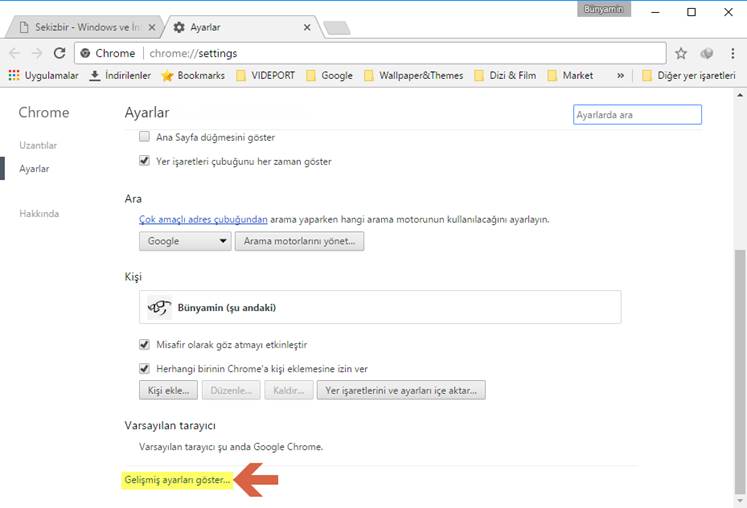Open the extension icon beside the star
Viewport: 747px width, 508px height.
tap(707, 53)
